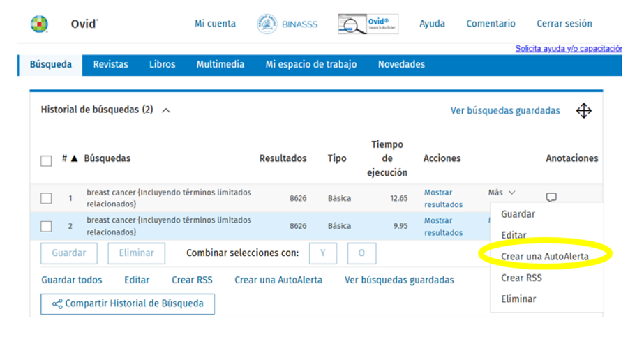The height and width of the screenshot is (339, 644).
Task: Open the BINASSS logo link
Action: click(287, 24)
